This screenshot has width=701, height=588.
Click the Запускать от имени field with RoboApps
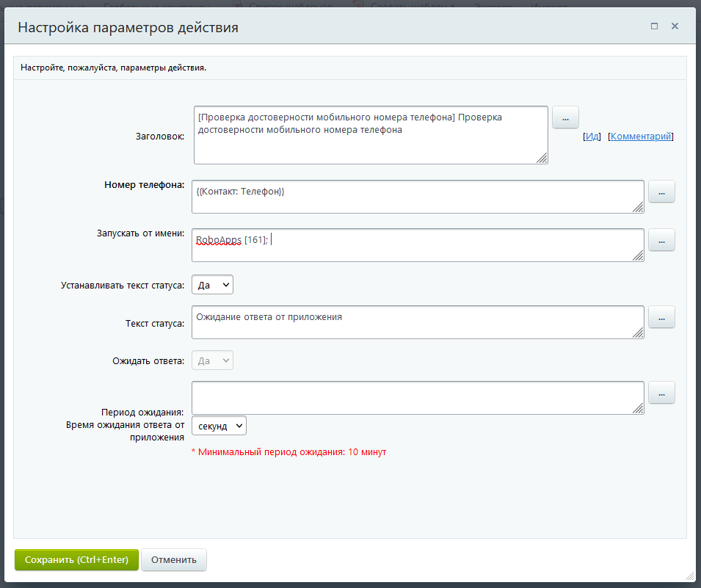(417, 245)
